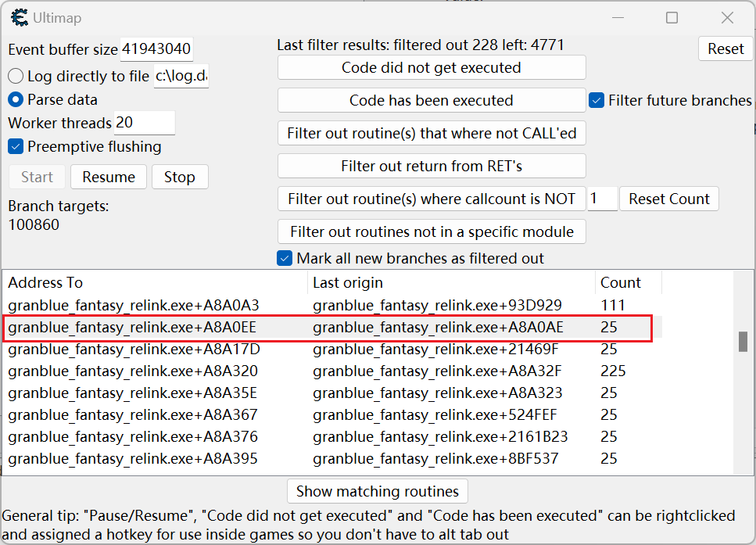Click the Worker threads input field
The height and width of the screenshot is (545, 756).
coord(145,123)
